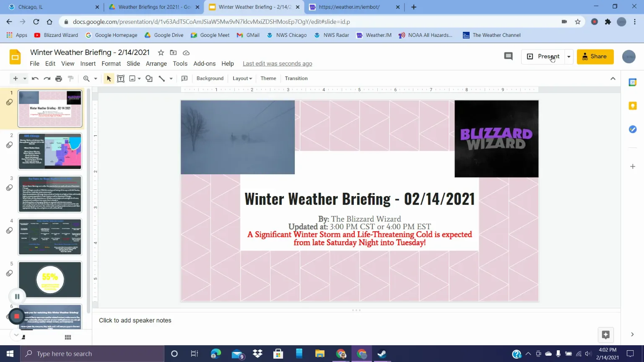The image size is (644, 362).
Task: Click the Print icon in toolbar
Action: pyautogui.click(x=59, y=78)
